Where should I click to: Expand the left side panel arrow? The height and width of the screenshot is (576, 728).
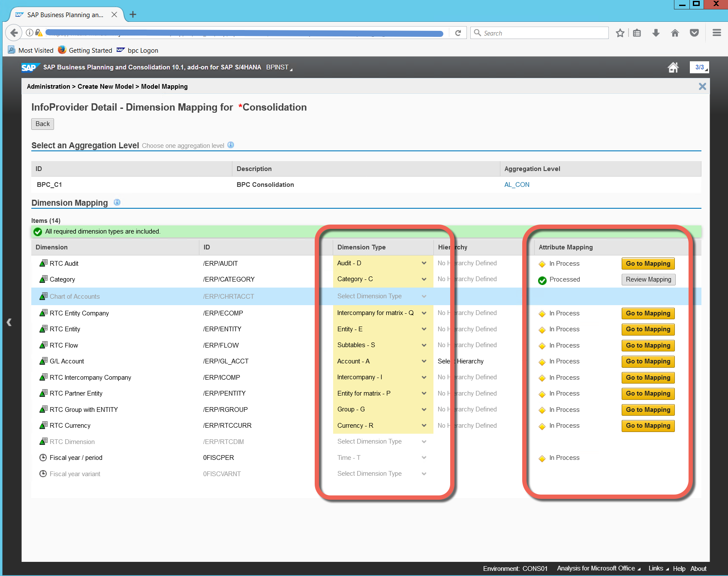tap(9, 322)
